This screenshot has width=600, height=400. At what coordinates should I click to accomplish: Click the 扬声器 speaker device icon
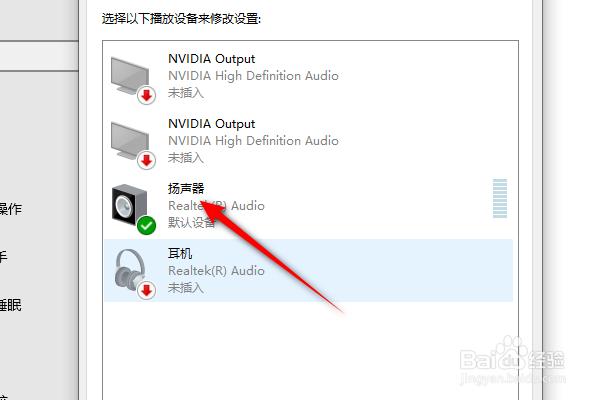[131, 204]
